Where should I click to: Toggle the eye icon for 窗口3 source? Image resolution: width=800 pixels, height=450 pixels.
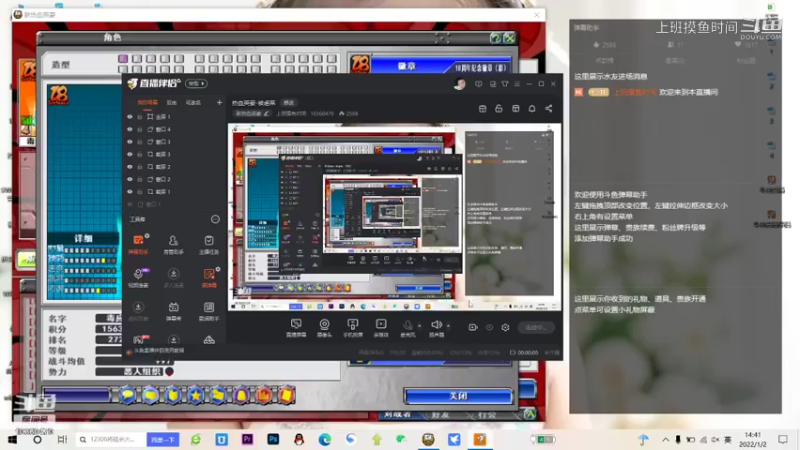pyautogui.click(x=130, y=142)
